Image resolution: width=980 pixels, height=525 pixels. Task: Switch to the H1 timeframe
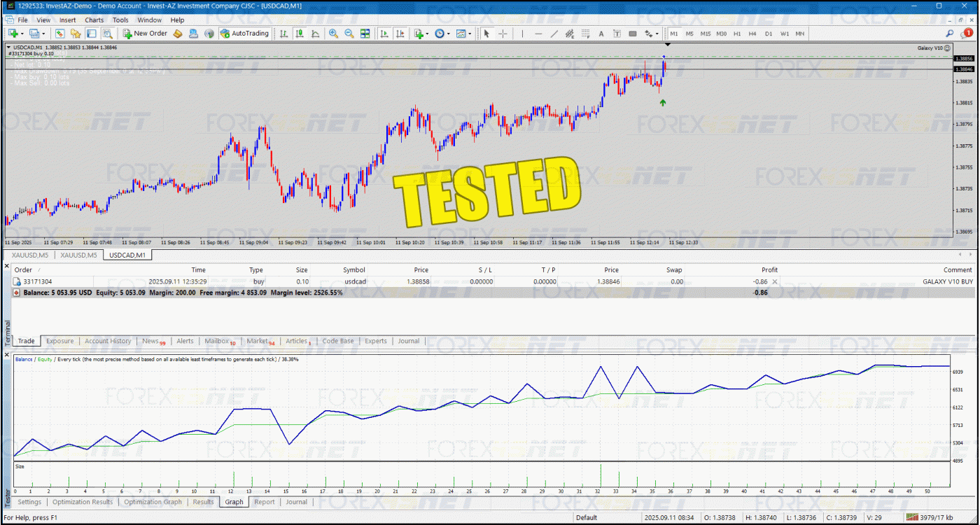[737, 33]
